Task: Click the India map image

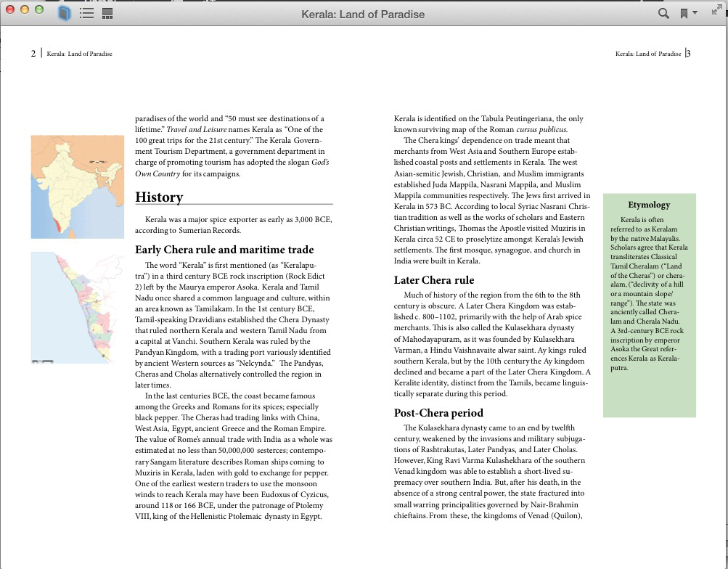Action: click(78, 187)
